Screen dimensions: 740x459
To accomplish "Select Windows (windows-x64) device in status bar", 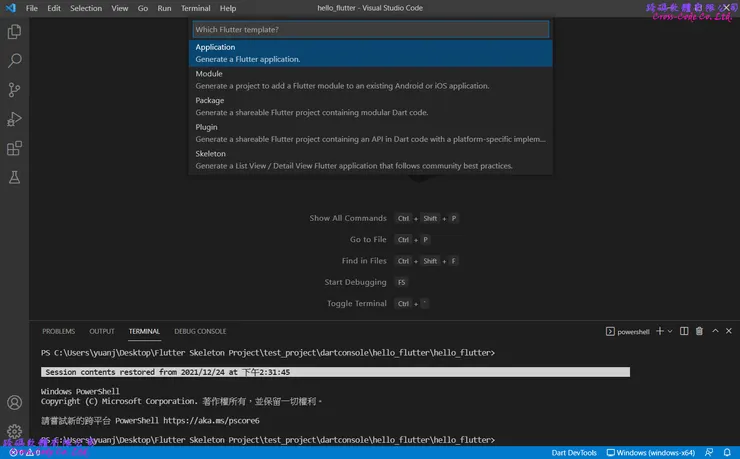I will pyautogui.click(x=651, y=452).
